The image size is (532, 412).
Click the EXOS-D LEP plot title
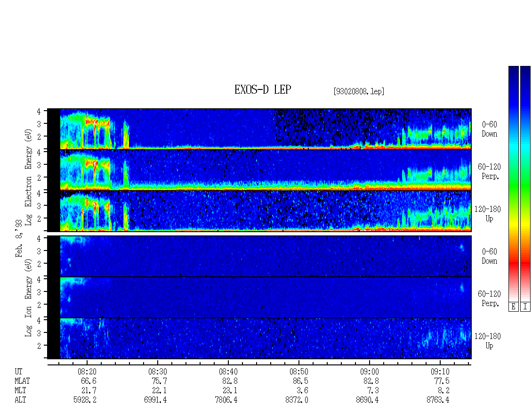click(x=263, y=89)
